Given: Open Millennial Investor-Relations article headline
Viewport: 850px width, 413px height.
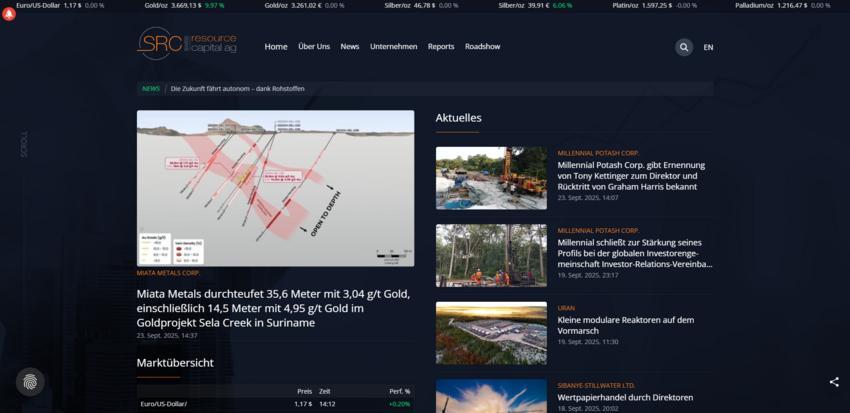Looking at the screenshot, I should pyautogui.click(x=635, y=253).
